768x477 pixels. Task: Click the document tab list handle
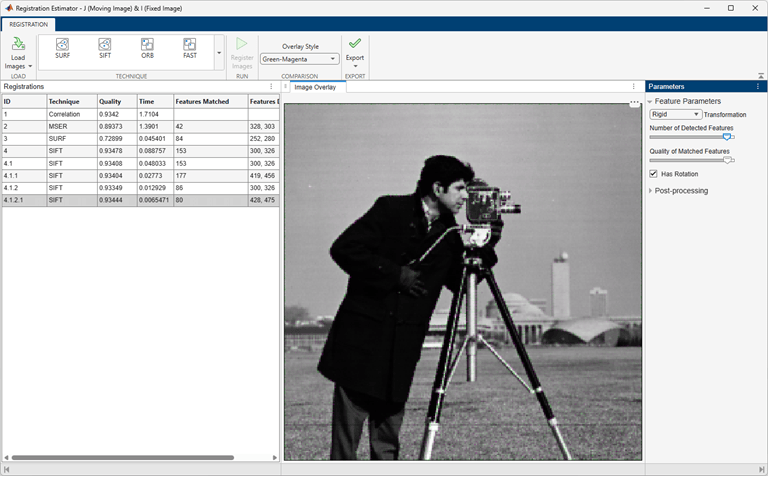tap(286, 87)
